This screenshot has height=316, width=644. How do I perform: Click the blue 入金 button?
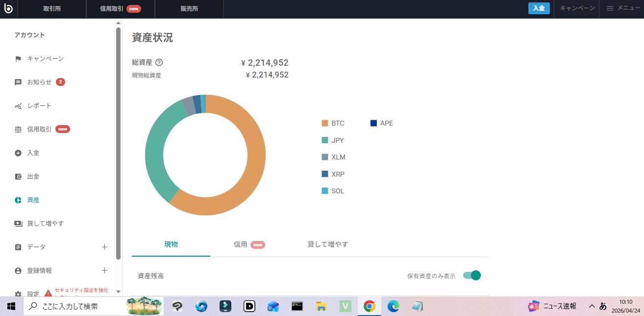tap(539, 8)
